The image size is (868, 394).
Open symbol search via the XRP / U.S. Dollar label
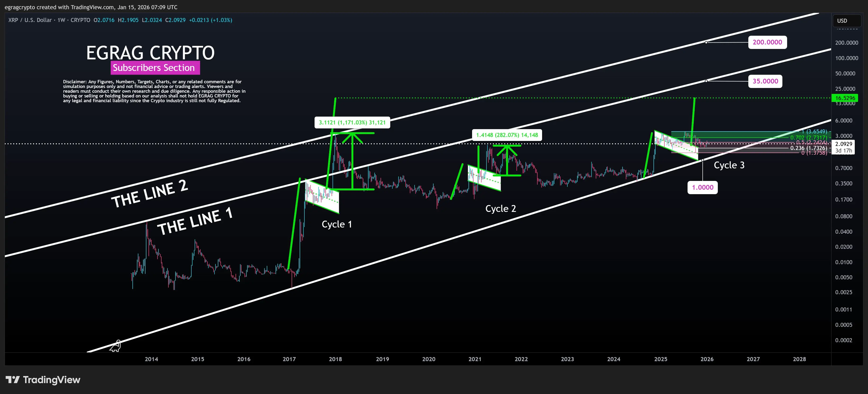point(30,20)
